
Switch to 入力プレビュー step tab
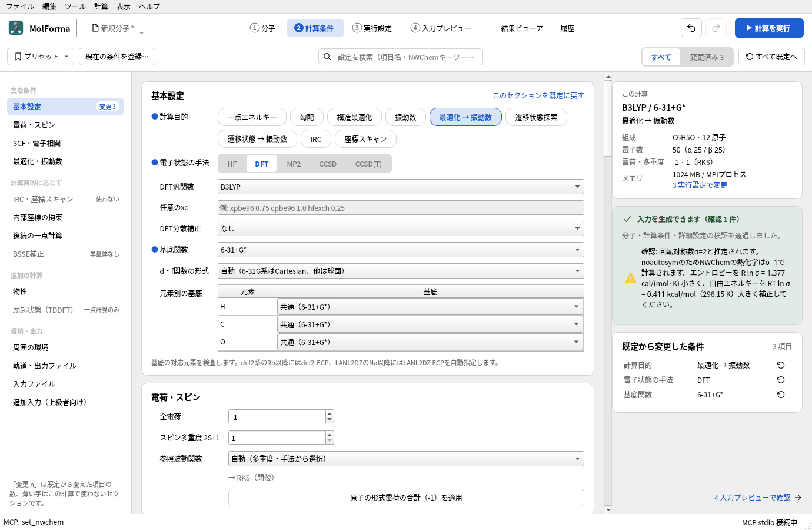pyautogui.click(x=441, y=28)
